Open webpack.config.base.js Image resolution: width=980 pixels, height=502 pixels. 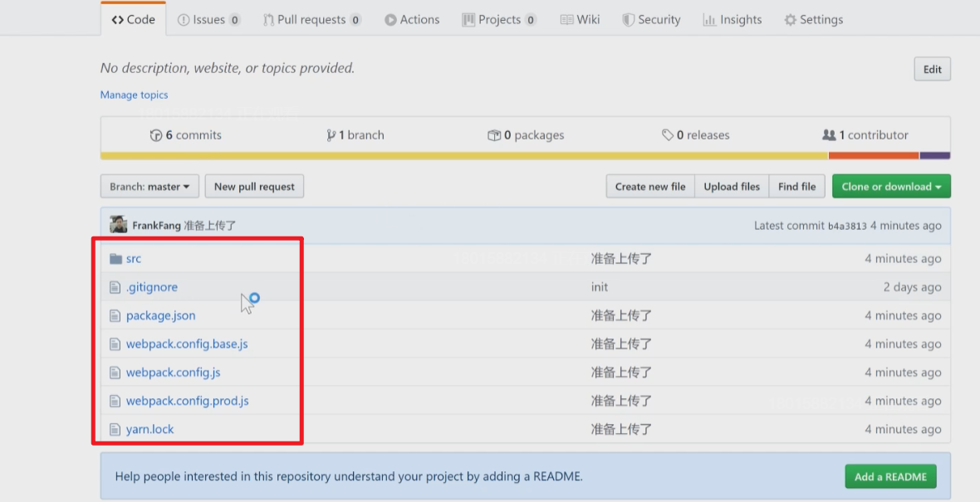pyautogui.click(x=187, y=344)
